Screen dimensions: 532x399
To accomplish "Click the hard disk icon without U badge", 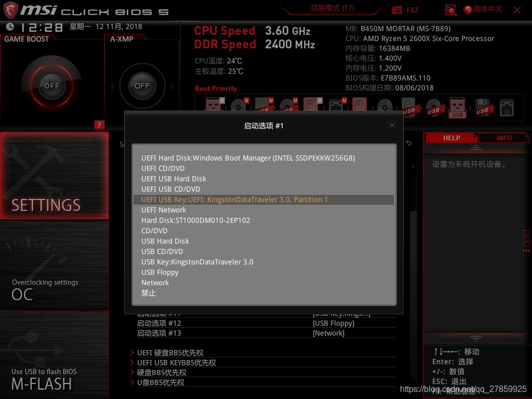I will tap(360, 104).
